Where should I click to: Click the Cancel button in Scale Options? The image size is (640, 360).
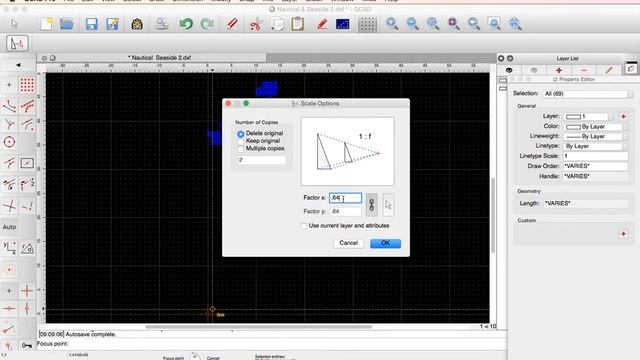point(348,243)
